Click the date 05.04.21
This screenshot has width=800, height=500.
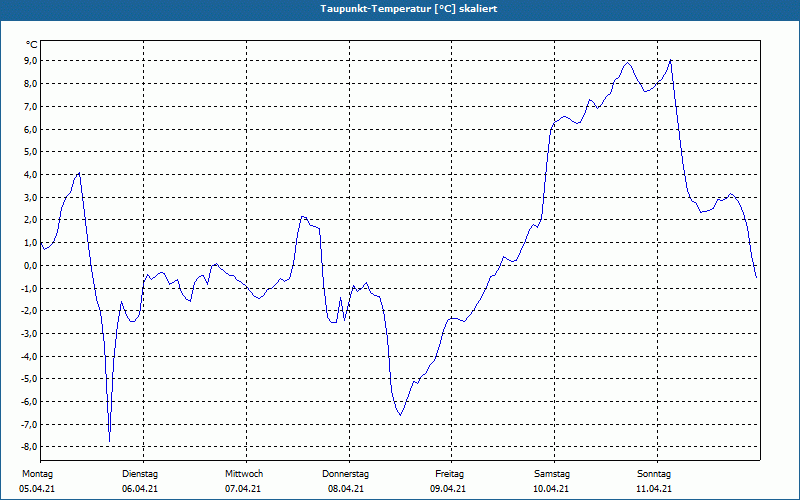[x=37, y=489]
